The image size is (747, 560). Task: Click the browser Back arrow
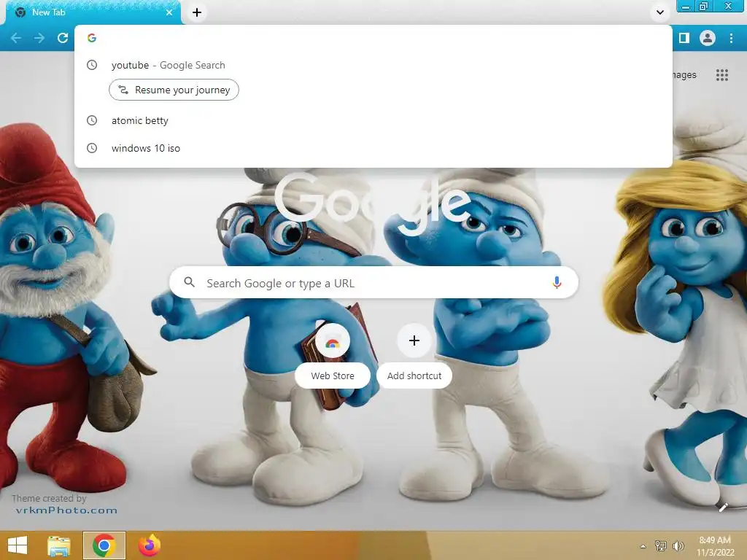pyautogui.click(x=16, y=38)
